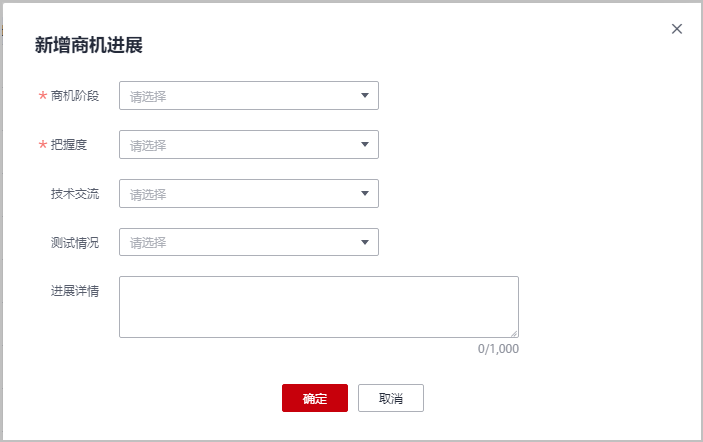This screenshot has height=442, width=703.
Task: Click the 0/1,000 character counter
Action: pos(498,349)
